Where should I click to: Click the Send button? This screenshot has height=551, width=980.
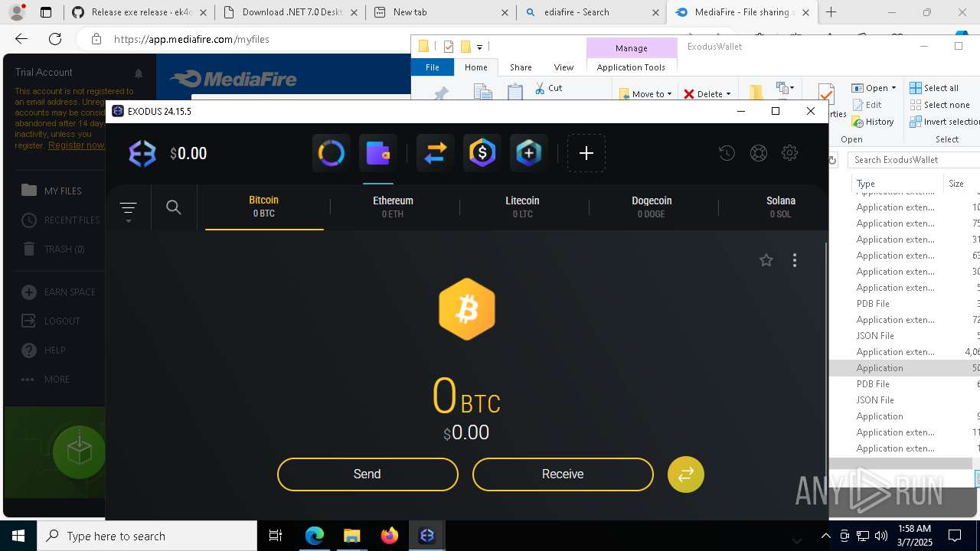(367, 474)
